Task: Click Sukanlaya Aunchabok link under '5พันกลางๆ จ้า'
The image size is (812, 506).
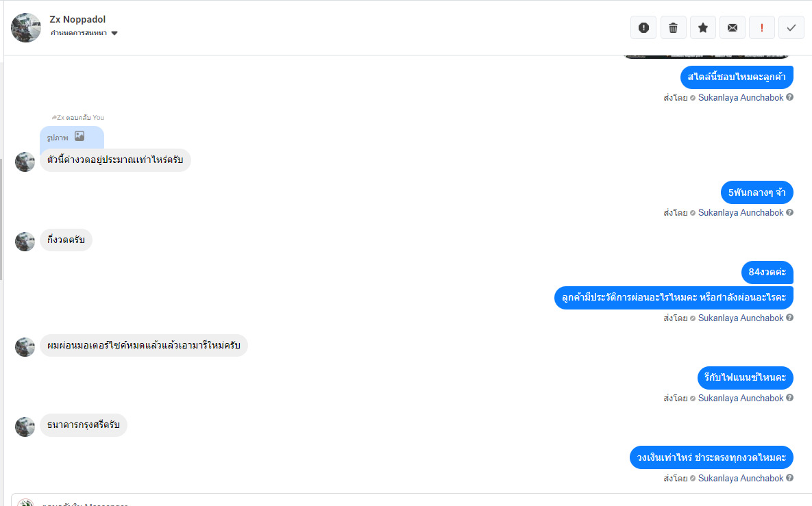Action: (x=740, y=212)
